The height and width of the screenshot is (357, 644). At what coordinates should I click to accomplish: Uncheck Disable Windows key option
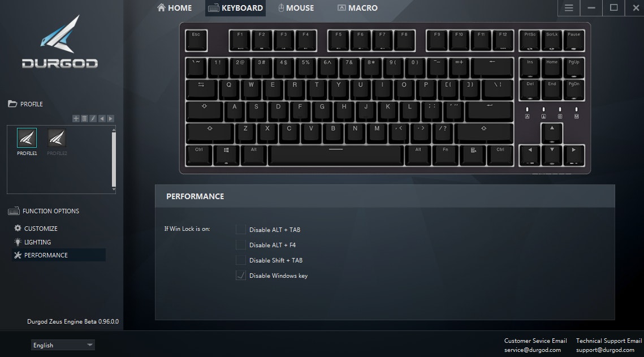pyautogui.click(x=241, y=276)
